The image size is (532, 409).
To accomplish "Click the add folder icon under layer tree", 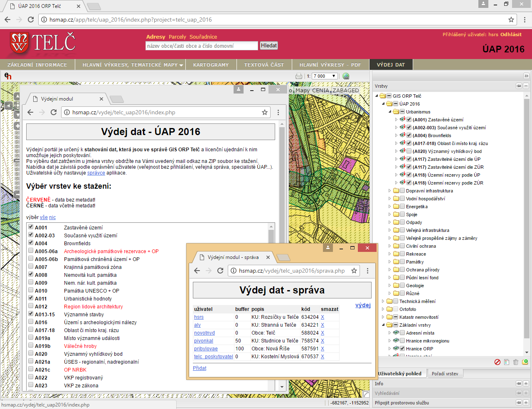I will [525, 362].
